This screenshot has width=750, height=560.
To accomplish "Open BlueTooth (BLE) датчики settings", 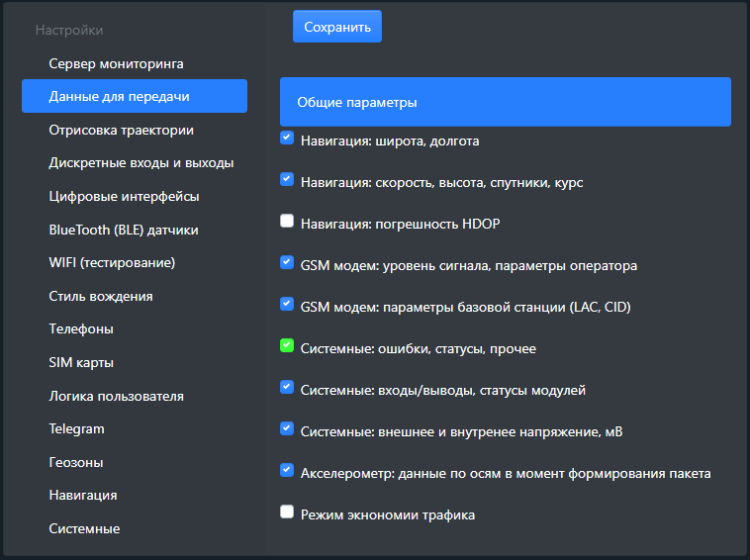I will point(124,230).
